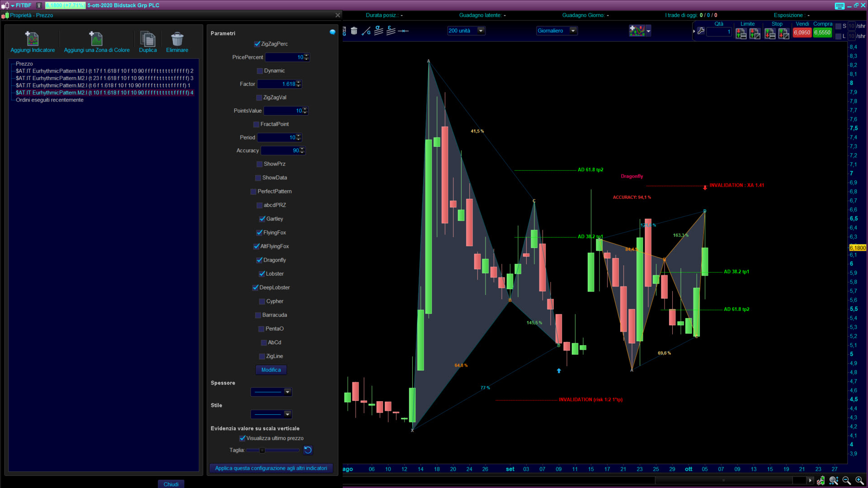868x488 pixels.
Task: Select fourth EurhythmicPattern indicator in list
Action: pyautogui.click(x=104, y=93)
